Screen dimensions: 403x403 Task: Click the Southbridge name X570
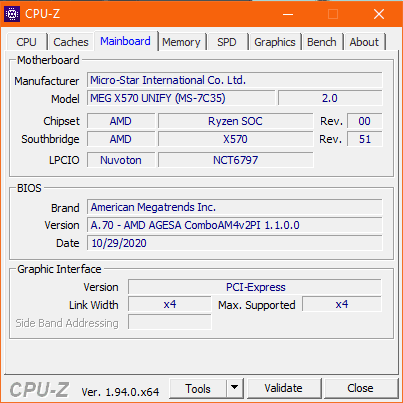pyautogui.click(x=236, y=139)
